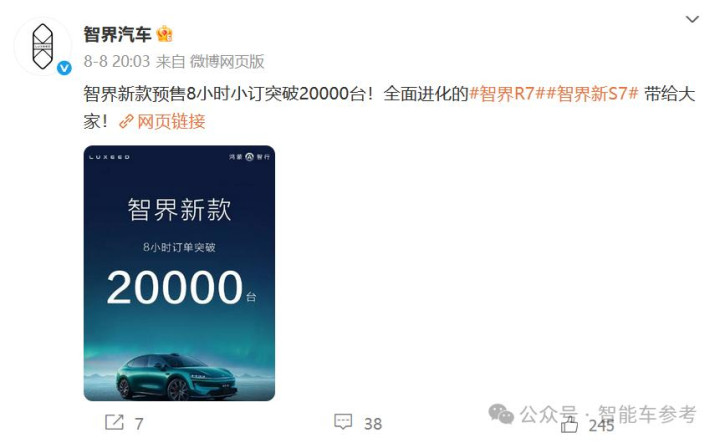
Task: Click the comment count 38
Action: click(373, 424)
